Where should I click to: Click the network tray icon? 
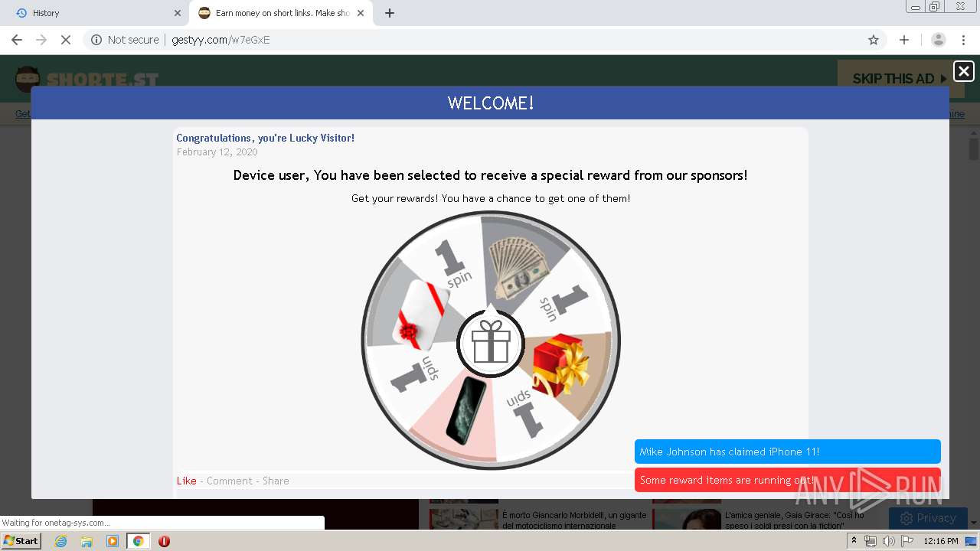coord(870,541)
